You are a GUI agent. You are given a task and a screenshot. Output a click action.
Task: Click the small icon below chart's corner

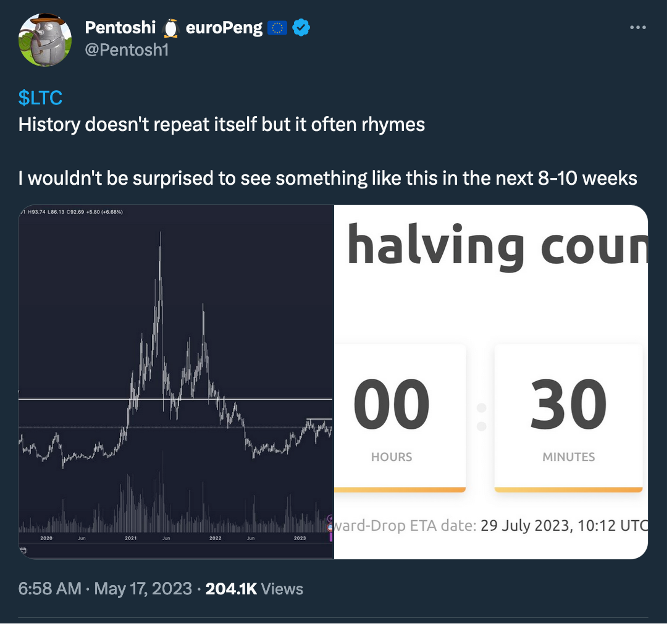coord(23,550)
